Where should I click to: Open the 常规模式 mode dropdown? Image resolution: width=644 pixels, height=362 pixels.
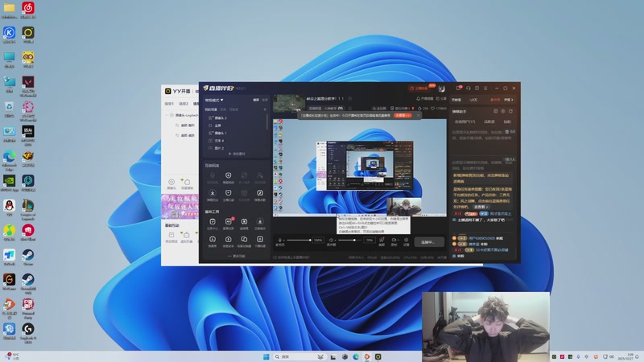pyautogui.click(x=214, y=100)
